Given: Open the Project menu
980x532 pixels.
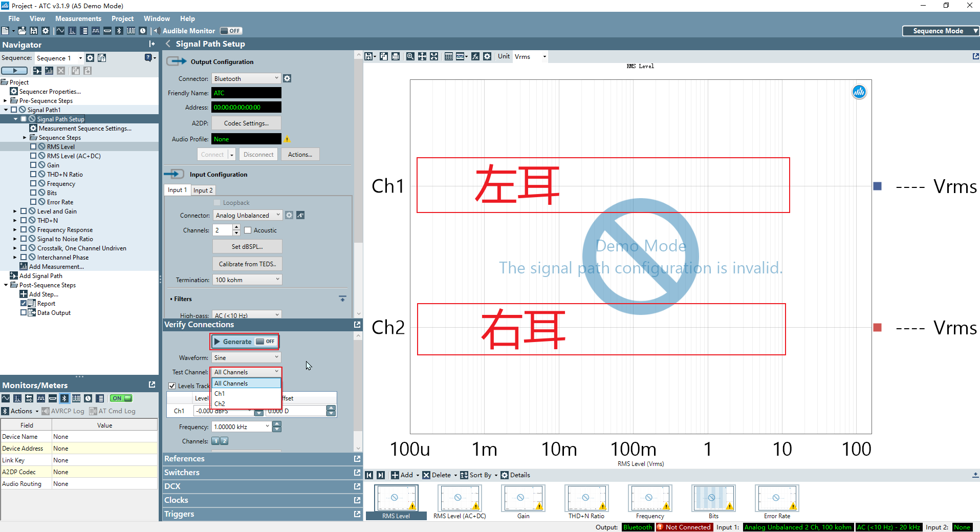Looking at the screenshot, I should point(123,18).
